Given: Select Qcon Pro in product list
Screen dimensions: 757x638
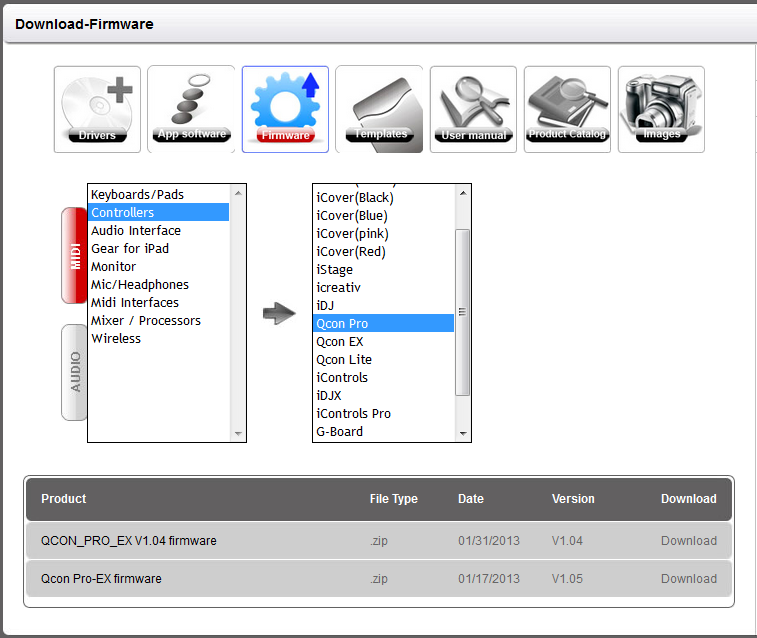Looking at the screenshot, I should [x=384, y=323].
